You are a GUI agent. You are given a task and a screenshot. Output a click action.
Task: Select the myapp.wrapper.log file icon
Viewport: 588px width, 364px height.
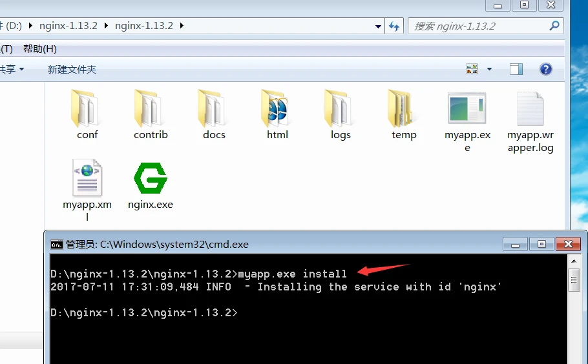530,108
